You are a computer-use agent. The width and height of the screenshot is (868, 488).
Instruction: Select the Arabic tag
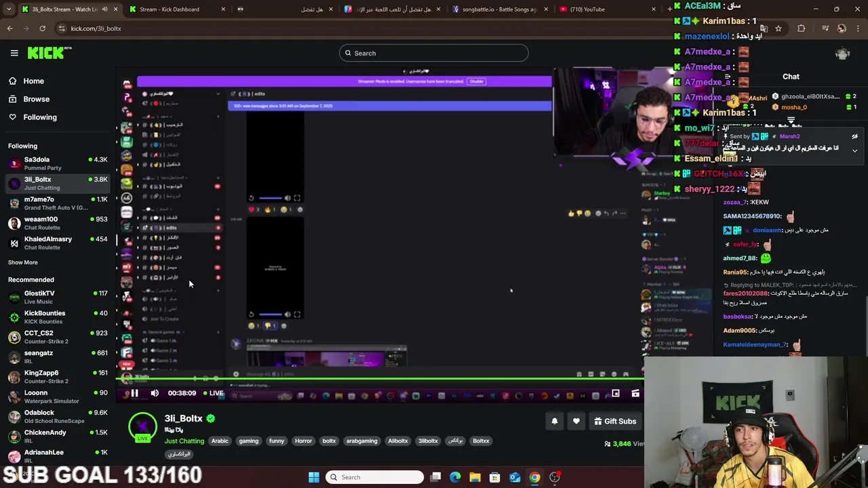tap(220, 441)
